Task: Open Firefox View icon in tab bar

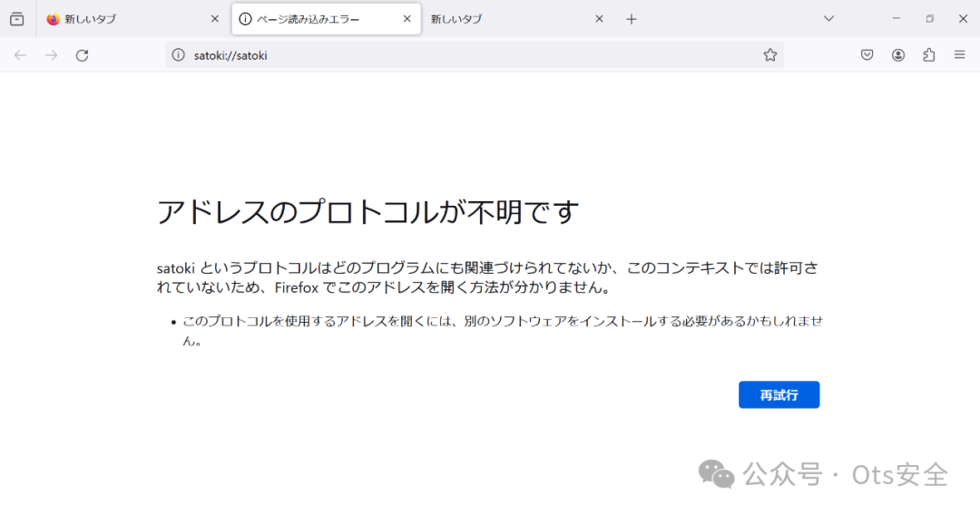Action: pyautogui.click(x=17, y=19)
